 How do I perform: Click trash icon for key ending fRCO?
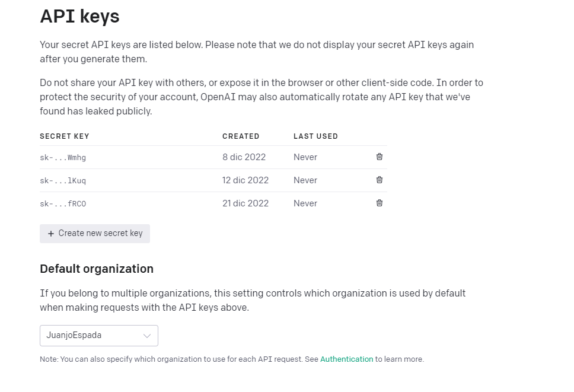380,203
